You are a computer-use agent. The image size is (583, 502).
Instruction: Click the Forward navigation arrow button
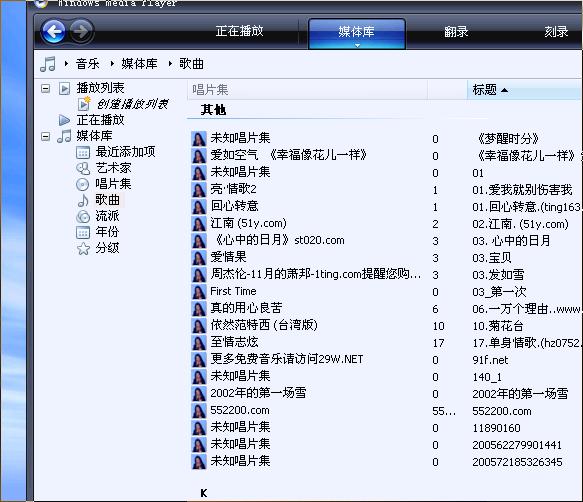click(81, 31)
